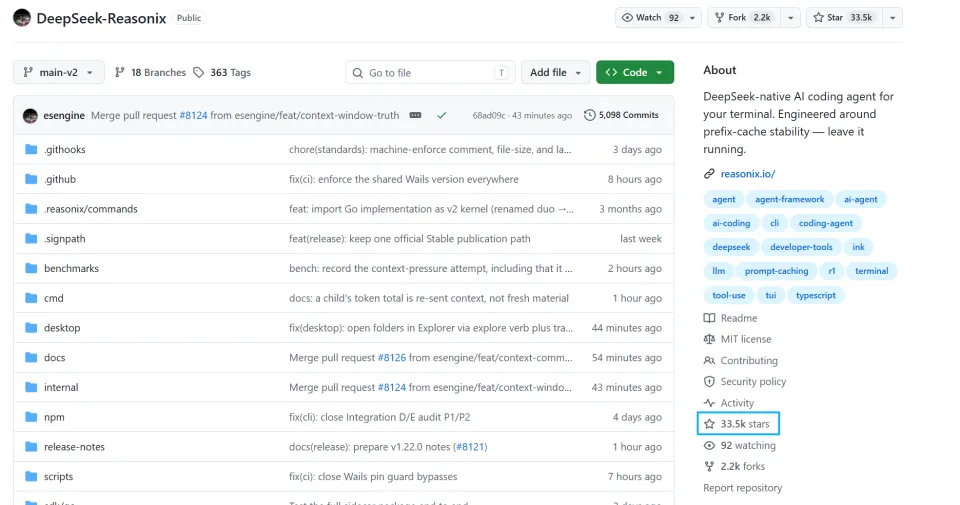
Task: Click the esengine commit author avatar
Action: click(x=30, y=115)
